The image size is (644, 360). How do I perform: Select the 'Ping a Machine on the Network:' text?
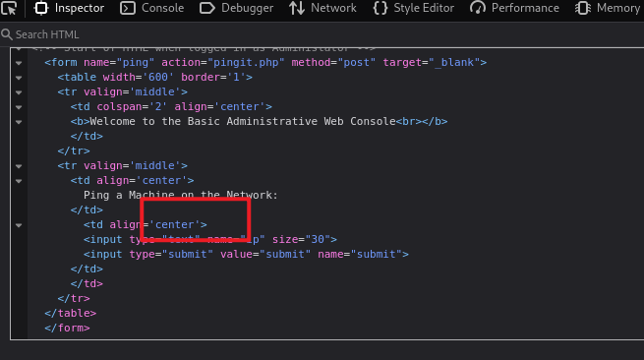point(181,195)
